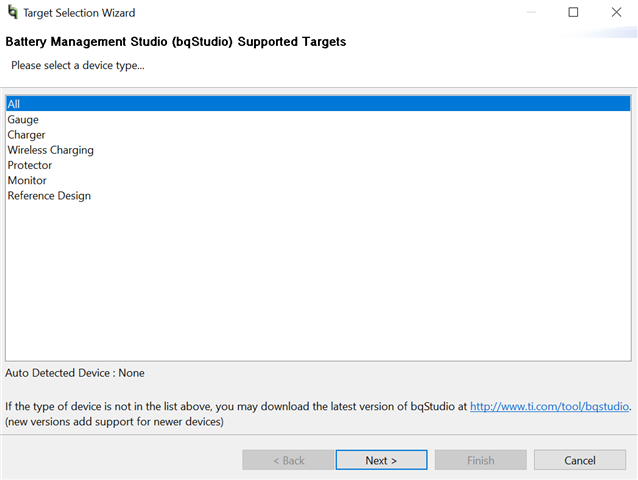Open the ti.com bqstudio download link
The image size is (638, 480).
click(x=550, y=407)
